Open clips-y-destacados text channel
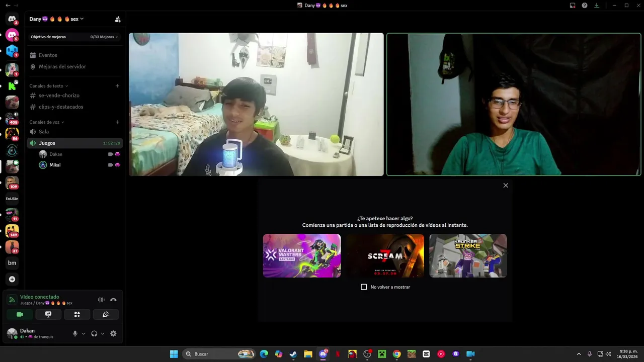 74,107
